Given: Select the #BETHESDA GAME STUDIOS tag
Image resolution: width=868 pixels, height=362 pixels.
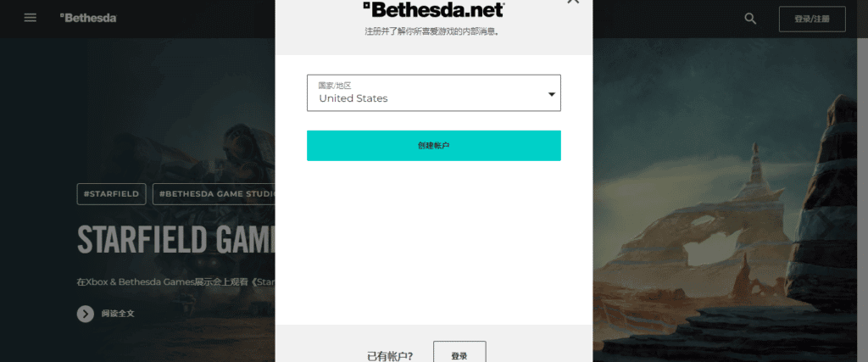Looking at the screenshot, I should 214,194.
